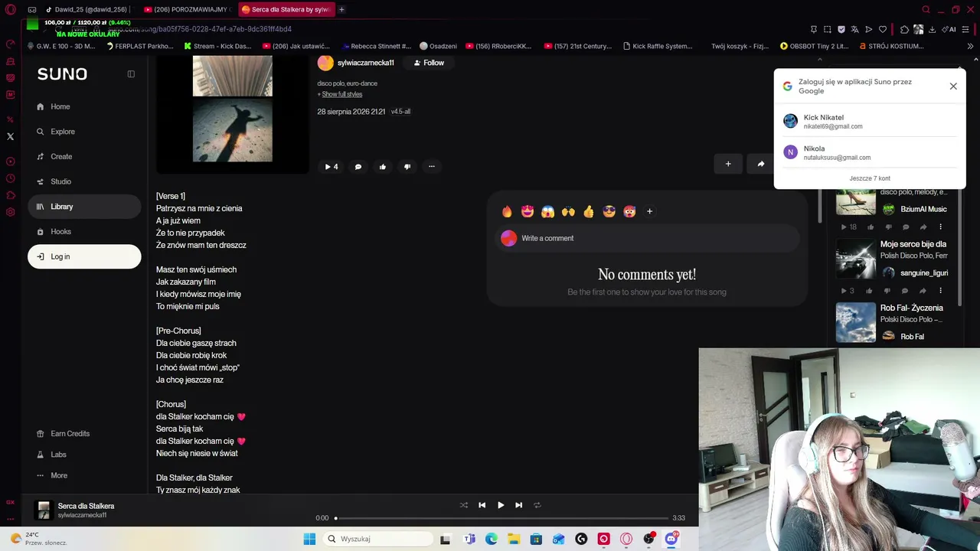React with the thumbs up emoji
This screenshot has width=980, height=551.
pos(589,211)
